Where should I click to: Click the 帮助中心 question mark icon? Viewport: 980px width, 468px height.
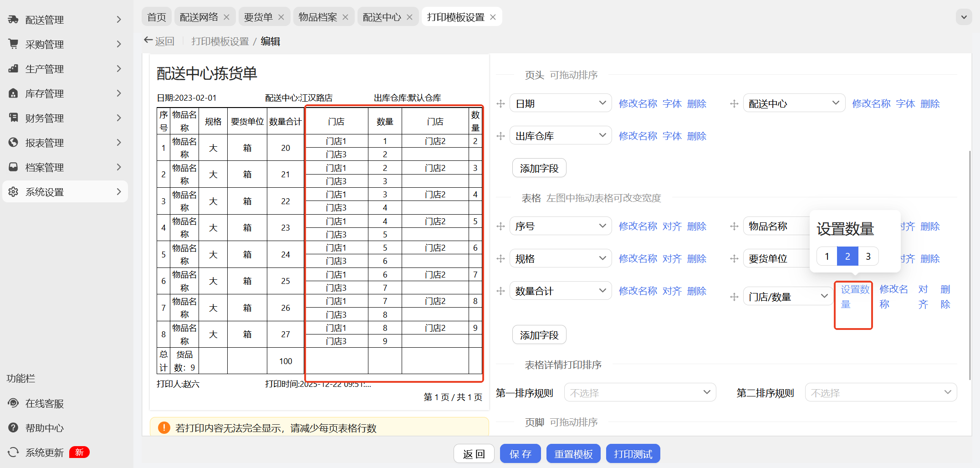13,428
